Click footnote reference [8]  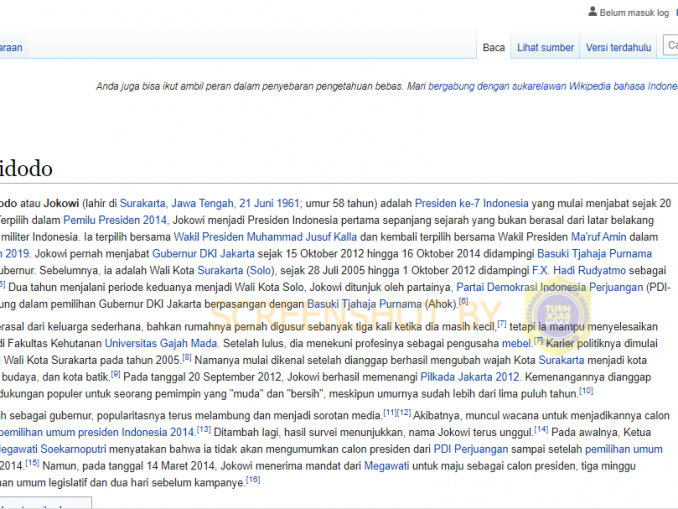(x=186, y=357)
